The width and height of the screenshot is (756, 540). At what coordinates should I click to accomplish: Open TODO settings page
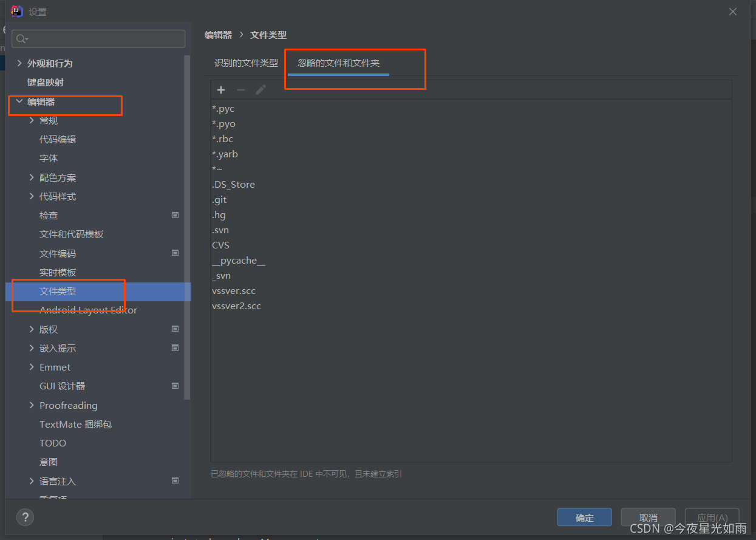(53, 443)
